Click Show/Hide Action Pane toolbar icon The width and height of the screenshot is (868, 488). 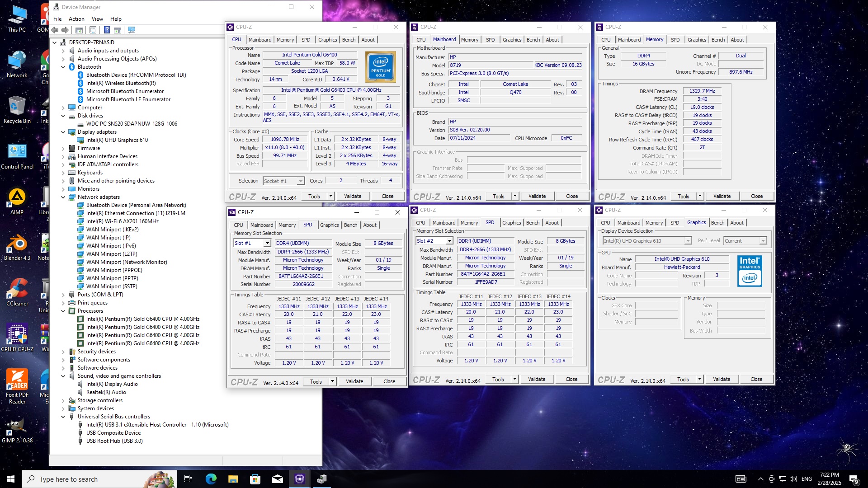pos(118,30)
